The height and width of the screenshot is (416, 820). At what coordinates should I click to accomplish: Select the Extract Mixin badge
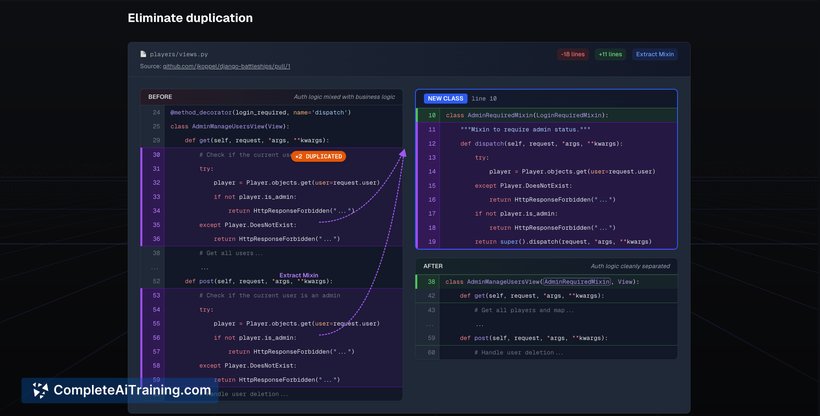654,54
